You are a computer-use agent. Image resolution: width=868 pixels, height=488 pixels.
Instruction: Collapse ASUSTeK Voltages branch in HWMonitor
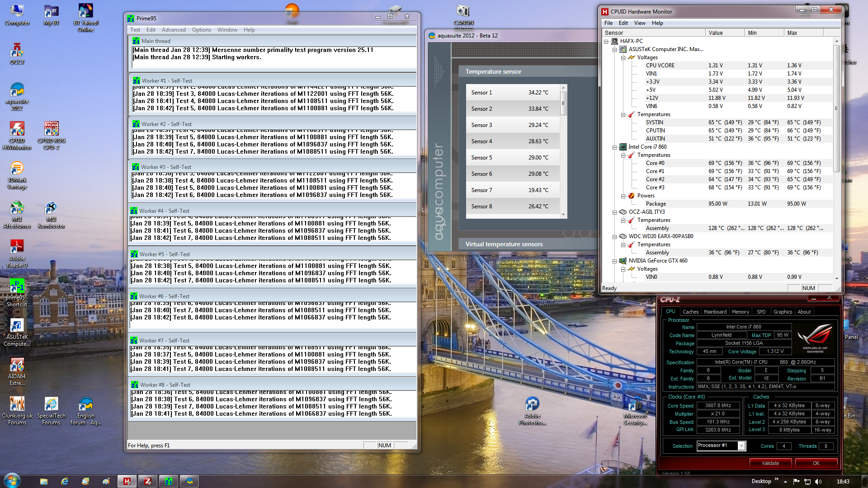coord(623,57)
